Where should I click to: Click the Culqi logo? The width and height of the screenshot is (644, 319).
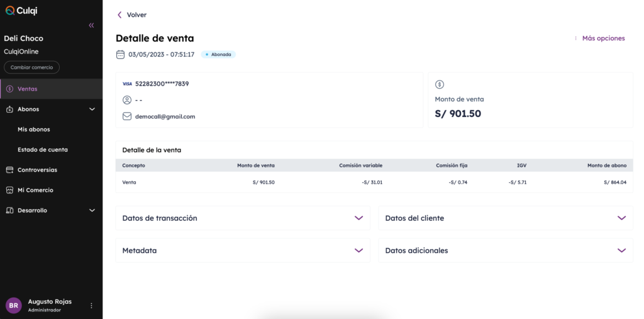pos(21,10)
